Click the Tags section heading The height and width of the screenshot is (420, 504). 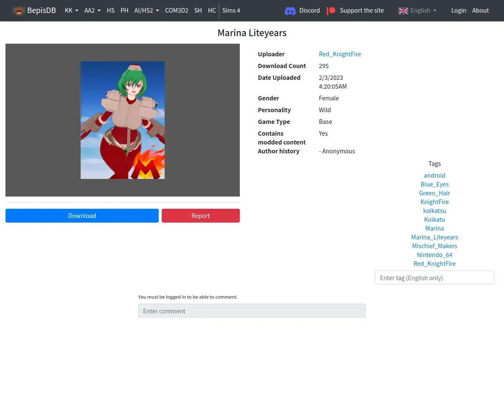tap(435, 164)
